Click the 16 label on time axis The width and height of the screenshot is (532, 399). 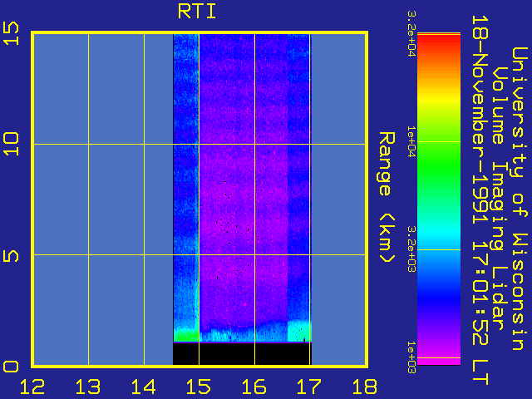pos(254,387)
